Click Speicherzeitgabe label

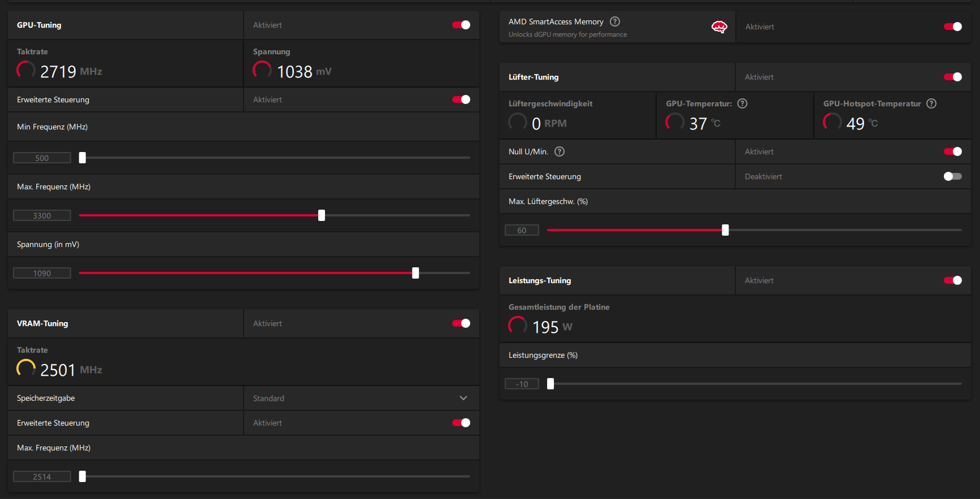point(46,398)
